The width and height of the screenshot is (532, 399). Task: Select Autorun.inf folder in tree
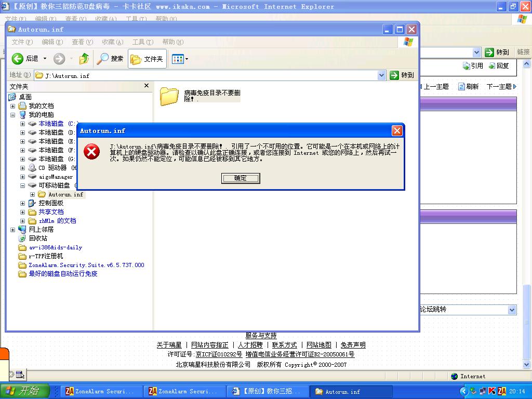(x=65, y=194)
